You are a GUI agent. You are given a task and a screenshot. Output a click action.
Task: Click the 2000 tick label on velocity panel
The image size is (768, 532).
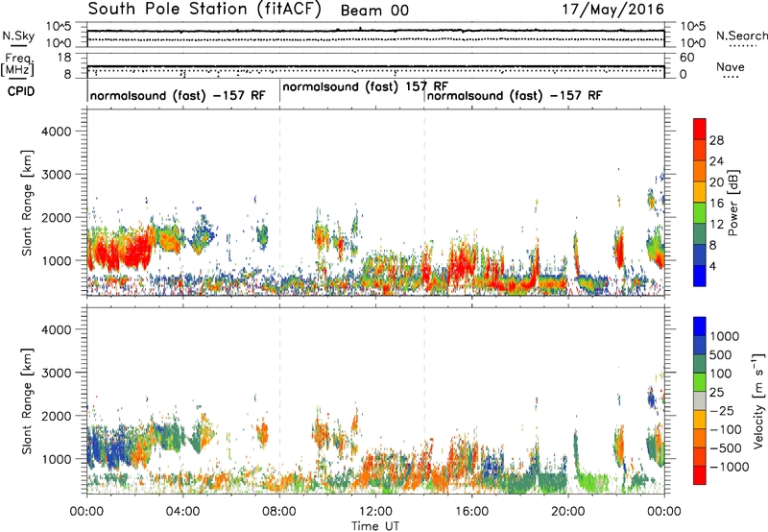56,416
